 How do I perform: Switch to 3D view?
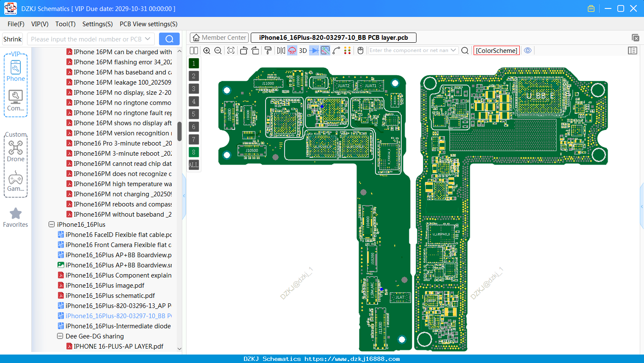(303, 50)
